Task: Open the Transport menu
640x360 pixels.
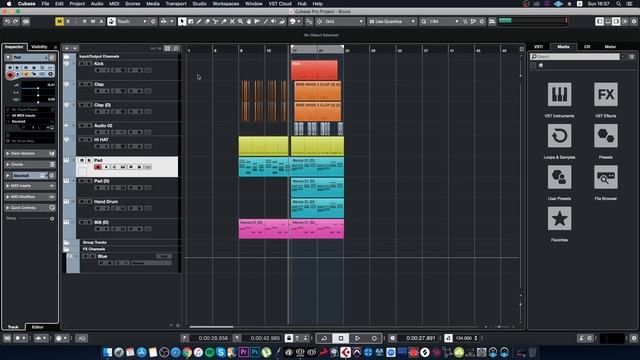Action: tap(176, 4)
